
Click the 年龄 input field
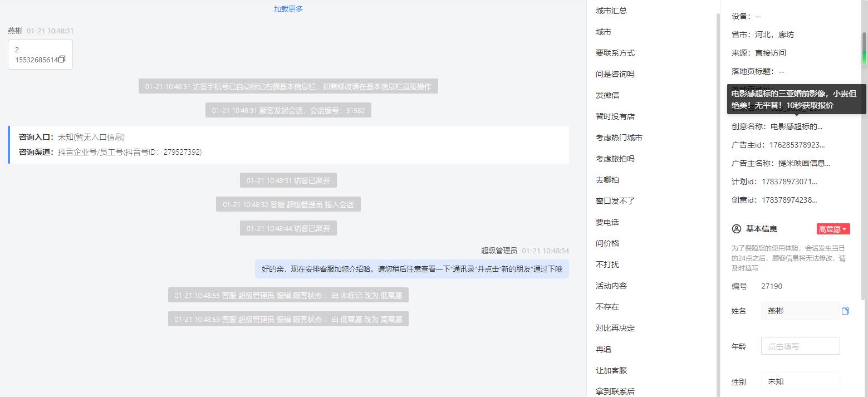click(800, 346)
